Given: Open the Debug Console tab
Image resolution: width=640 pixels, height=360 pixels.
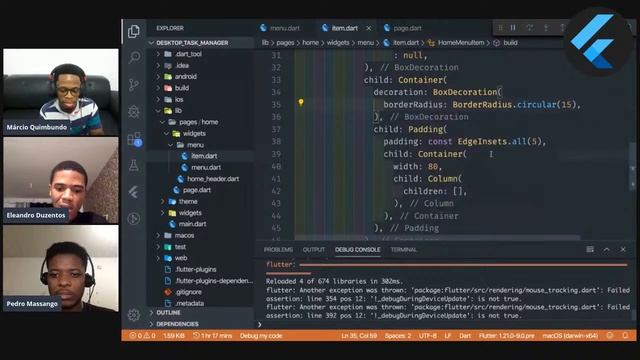Looking at the screenshot, I should pos(358,249).
